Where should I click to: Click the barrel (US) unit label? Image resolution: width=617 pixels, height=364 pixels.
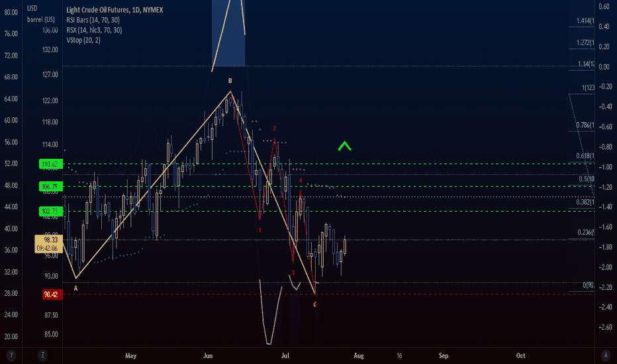click(x=41, y=19)
